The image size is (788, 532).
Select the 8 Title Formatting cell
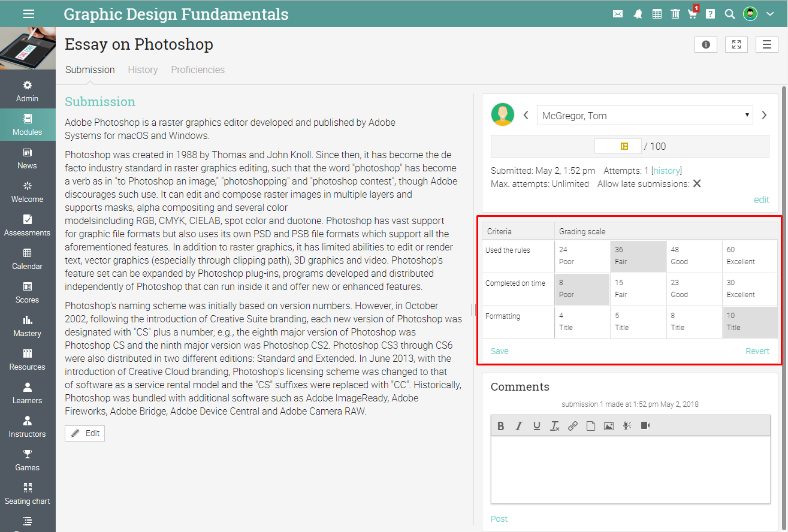[695, 322]
